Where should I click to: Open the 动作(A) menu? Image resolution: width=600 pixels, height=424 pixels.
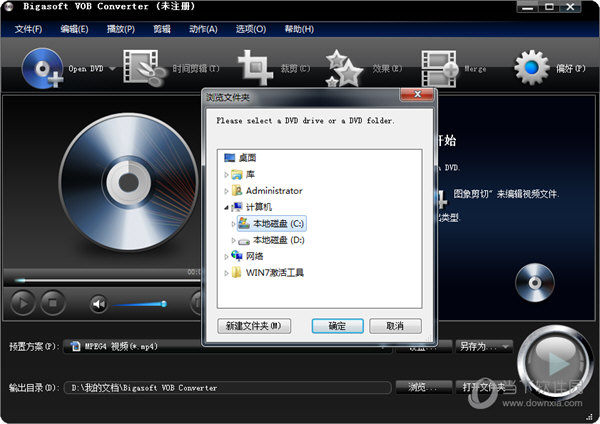point(203,29)
